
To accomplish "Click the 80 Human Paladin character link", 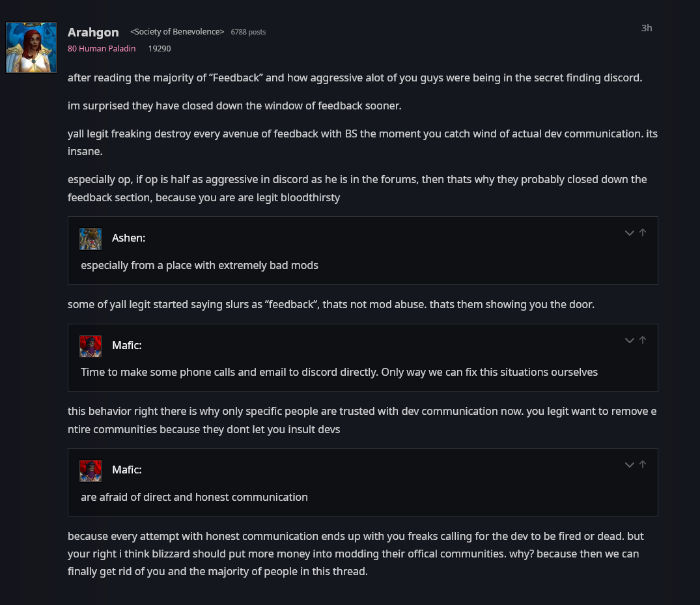I will (x=102, y=48).
